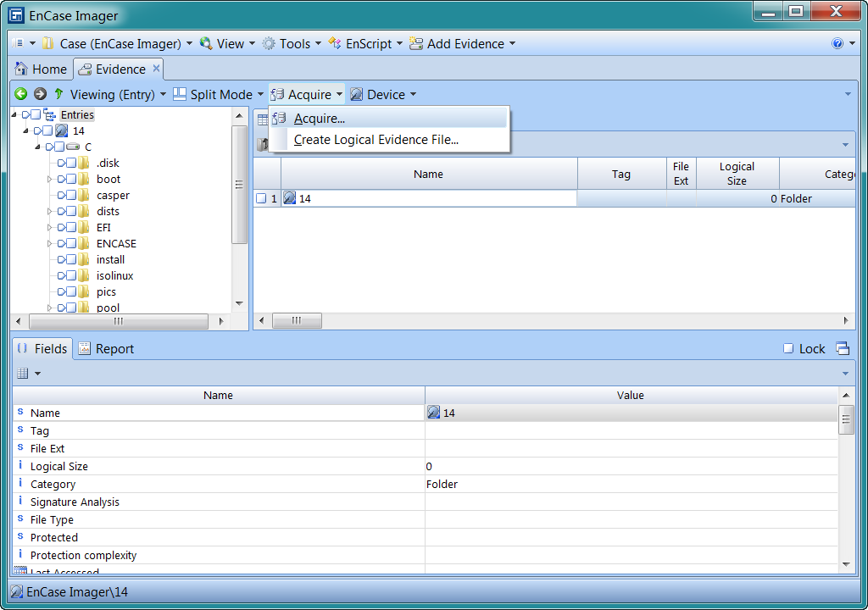Click the Logical Size column header
This screenshot has width=868, height=610.
737,174
